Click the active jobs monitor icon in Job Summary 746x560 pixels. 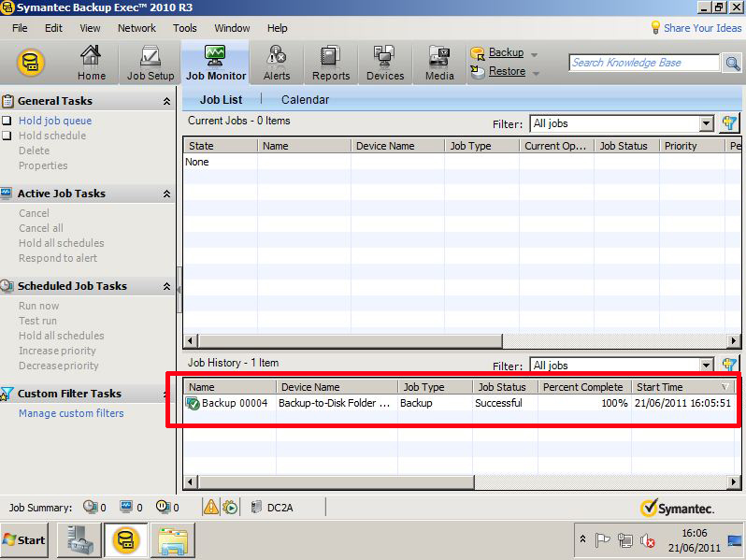click(x=126, y=507)
